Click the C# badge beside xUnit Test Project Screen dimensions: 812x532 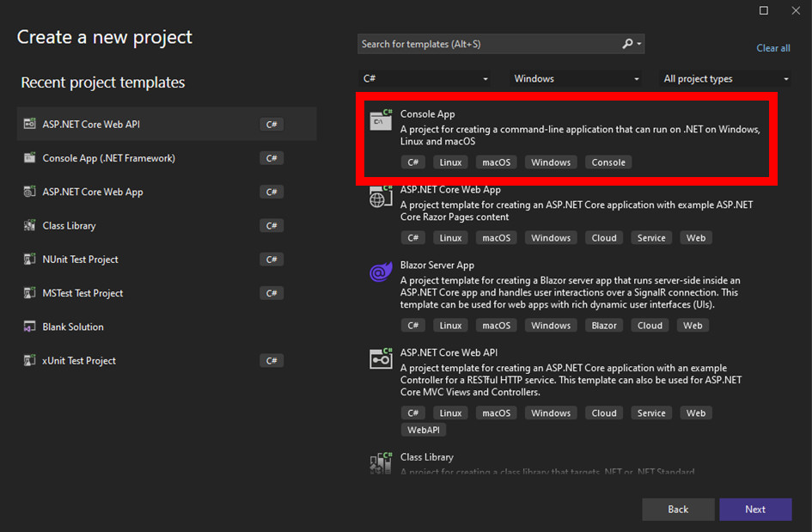point(272,360)
